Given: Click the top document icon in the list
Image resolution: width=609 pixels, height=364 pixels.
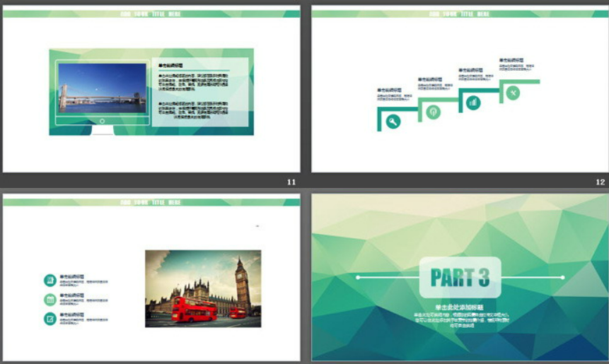Looking at the screenshot, I should (50, 281).
